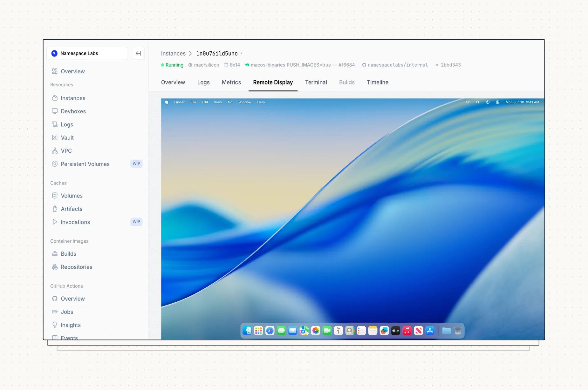
Task: Collapse the sidebar with the arrow button
Action: point(138,53)
